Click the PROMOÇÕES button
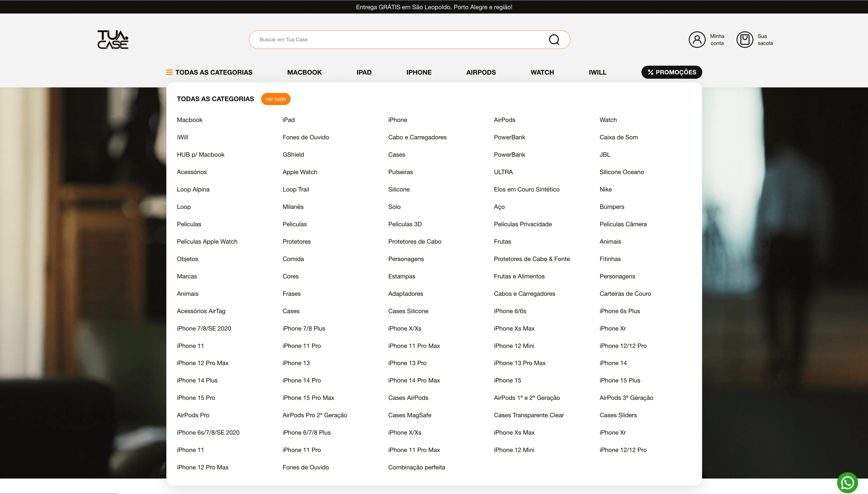The image size is (868, 494). click(671, 72)
